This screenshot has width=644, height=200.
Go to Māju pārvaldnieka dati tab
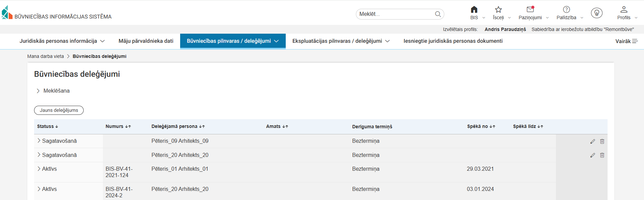(x=146, y=41)
